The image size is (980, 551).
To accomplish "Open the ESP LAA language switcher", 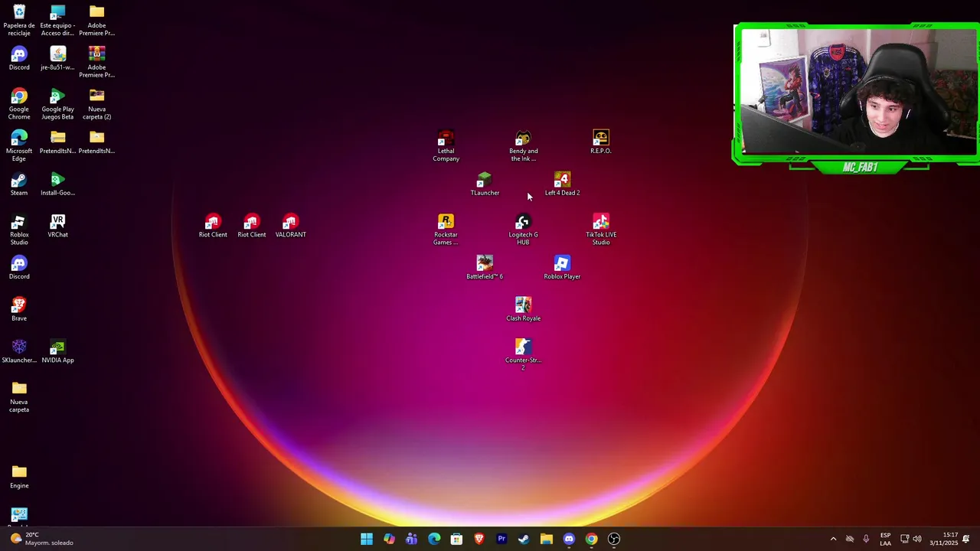I will (x=885, y=539).
